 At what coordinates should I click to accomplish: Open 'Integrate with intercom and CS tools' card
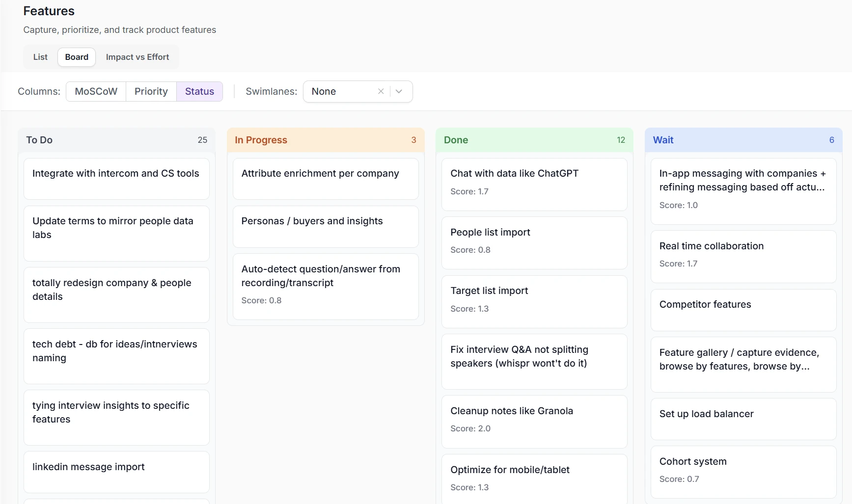point(116,179)
